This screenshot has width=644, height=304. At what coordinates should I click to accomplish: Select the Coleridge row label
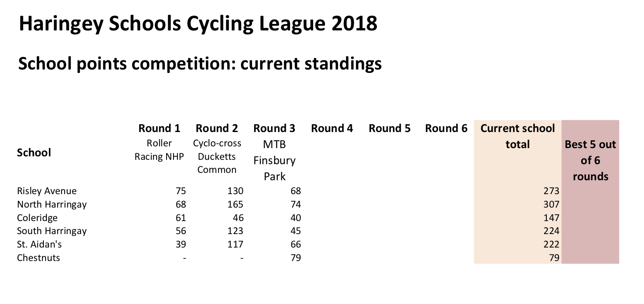pyautogui.click(x=37, y=218)
